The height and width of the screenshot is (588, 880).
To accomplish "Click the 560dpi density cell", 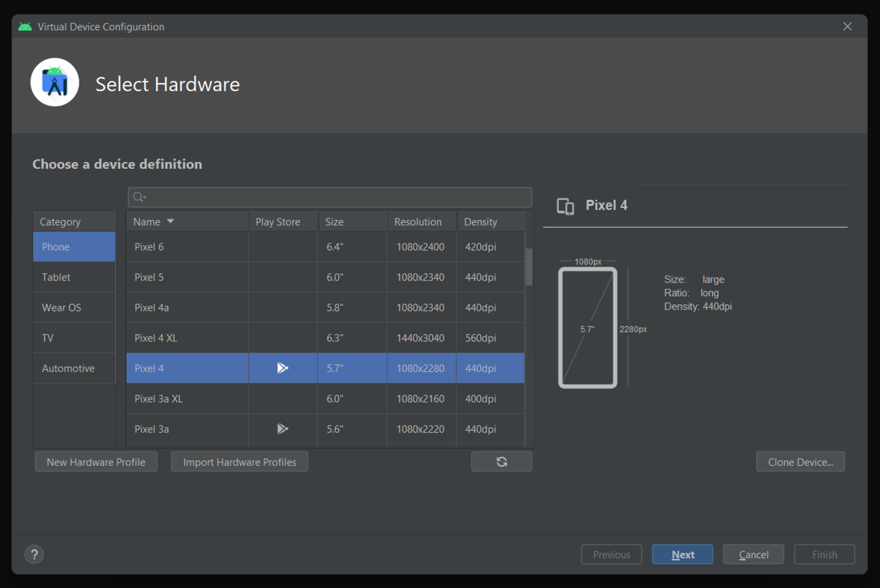I will pyautogui.click(x=490, y=338).
